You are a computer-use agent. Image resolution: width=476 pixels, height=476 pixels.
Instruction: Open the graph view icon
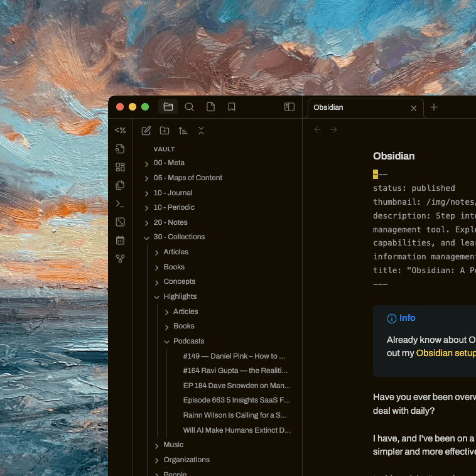point(120,259)
